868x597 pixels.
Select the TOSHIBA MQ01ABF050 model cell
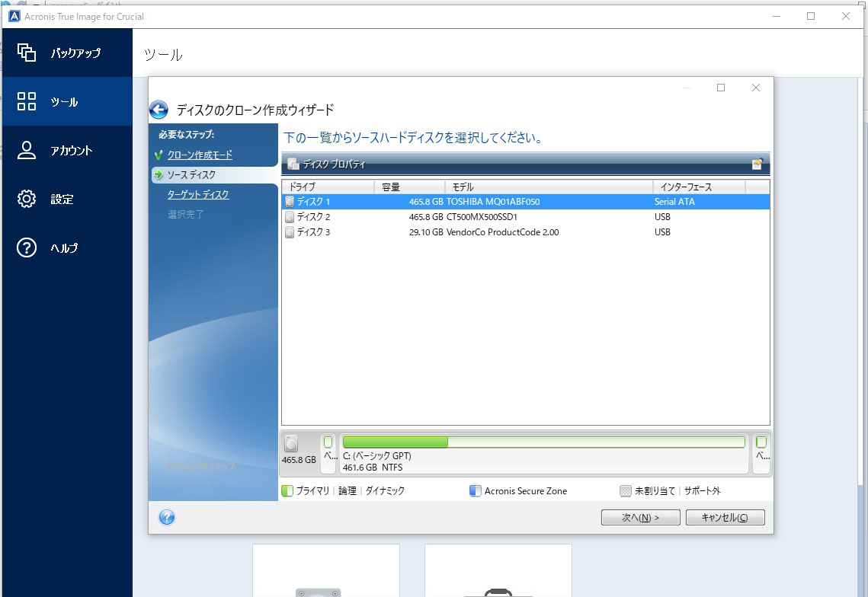pyautogui.click(x=492, y=202)
